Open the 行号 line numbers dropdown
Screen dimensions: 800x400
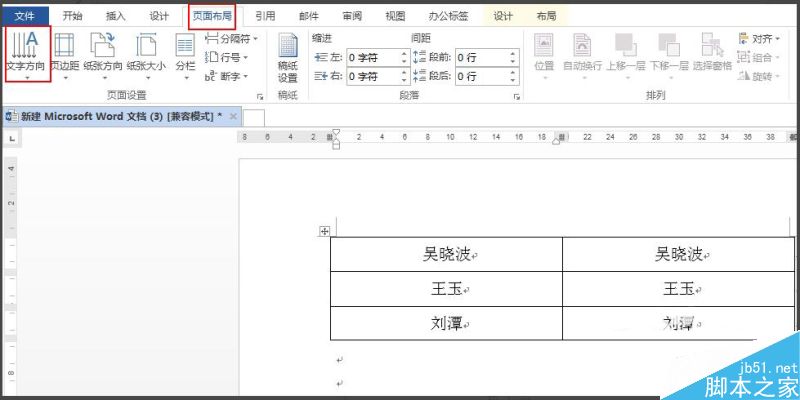click(227, 57)
